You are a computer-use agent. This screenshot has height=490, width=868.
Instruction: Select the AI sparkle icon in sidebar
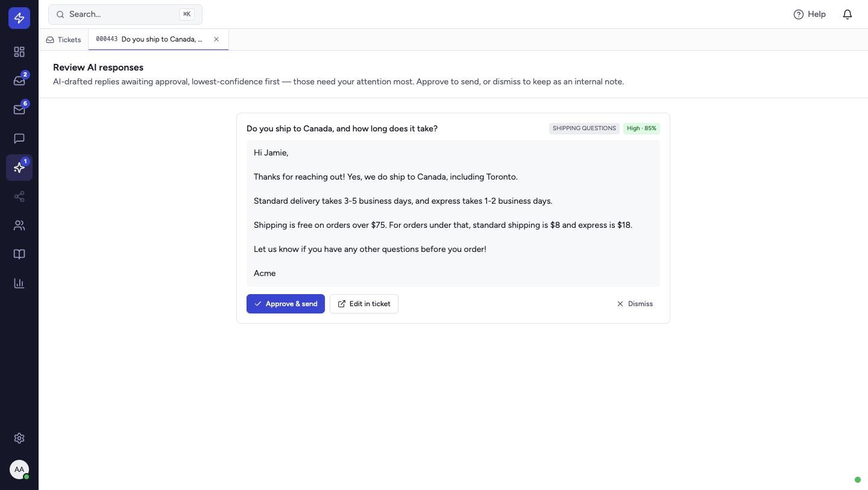[x=19, y=168]
